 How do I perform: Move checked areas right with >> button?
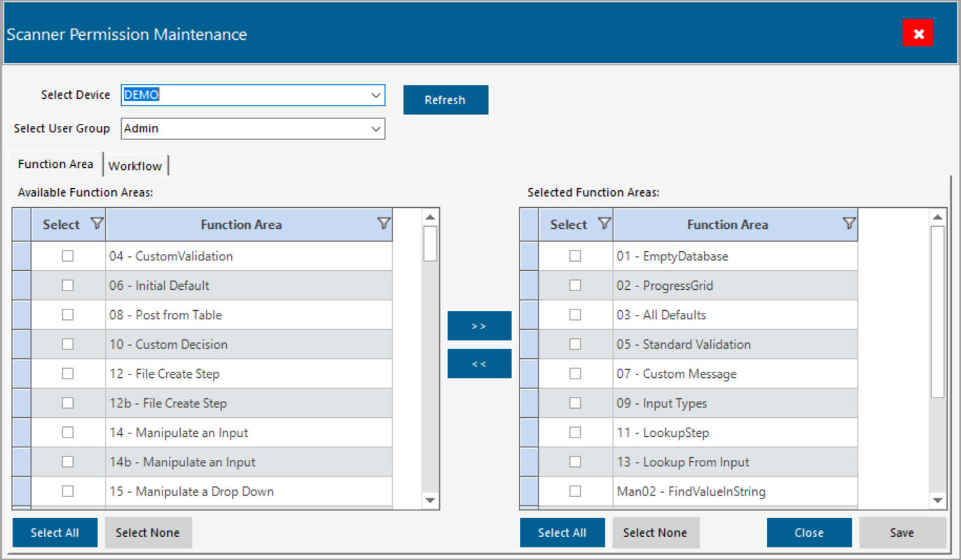(479, 325)
